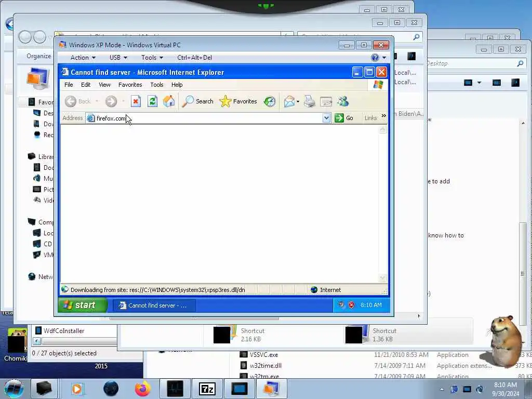Open the History toolbar icon

click(x=270, y=101)
